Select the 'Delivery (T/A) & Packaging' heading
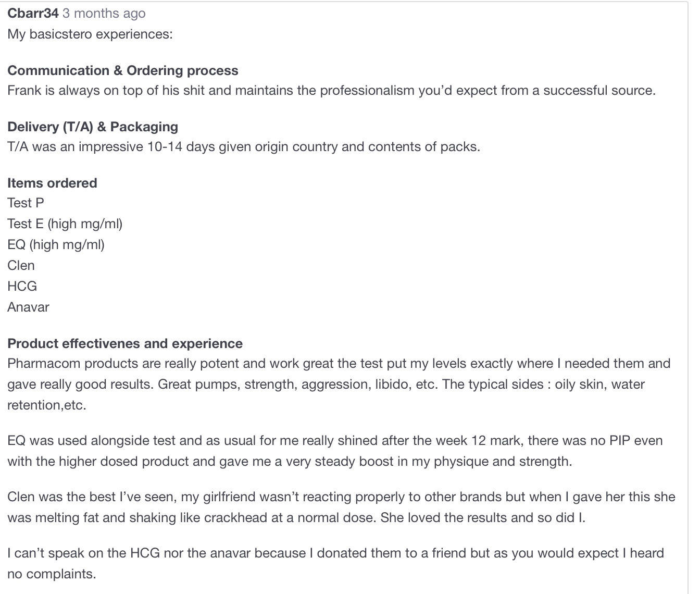 tap(93, 127)
